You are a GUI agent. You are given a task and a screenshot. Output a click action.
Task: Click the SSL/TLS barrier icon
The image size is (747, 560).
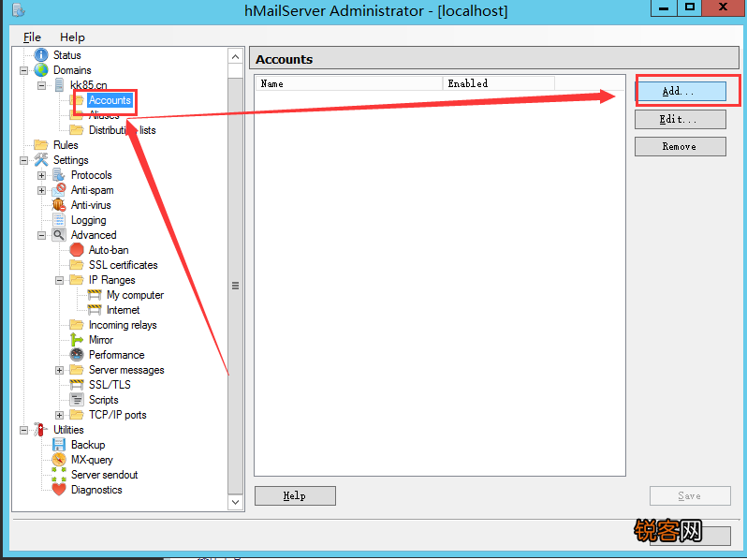tap(76, 385)
